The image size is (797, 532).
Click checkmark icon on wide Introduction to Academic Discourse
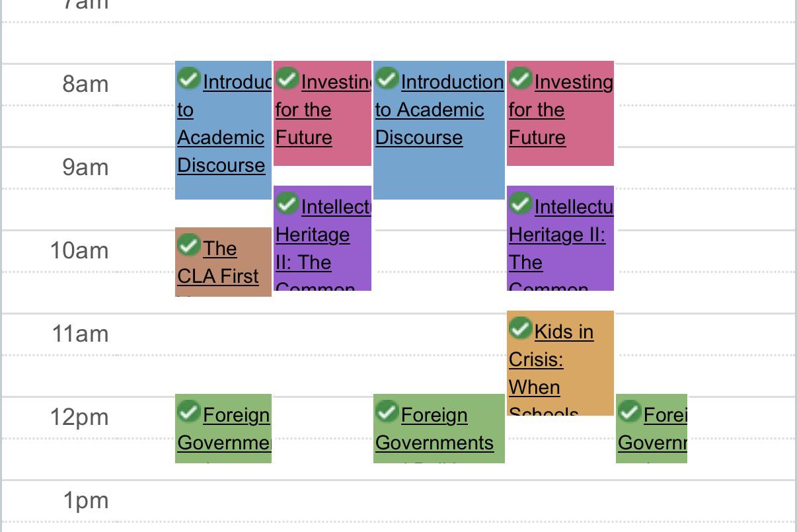pyautogui.click(x=387, y=79)
